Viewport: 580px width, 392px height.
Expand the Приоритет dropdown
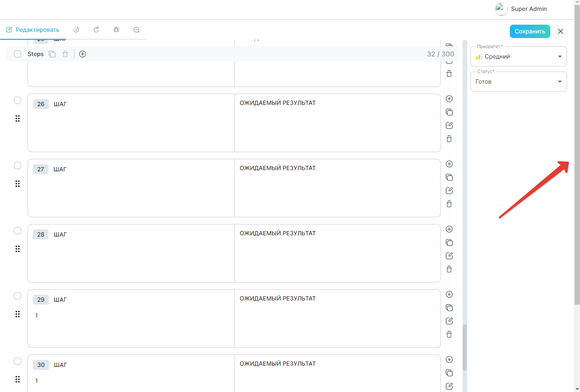click(519, 56)
